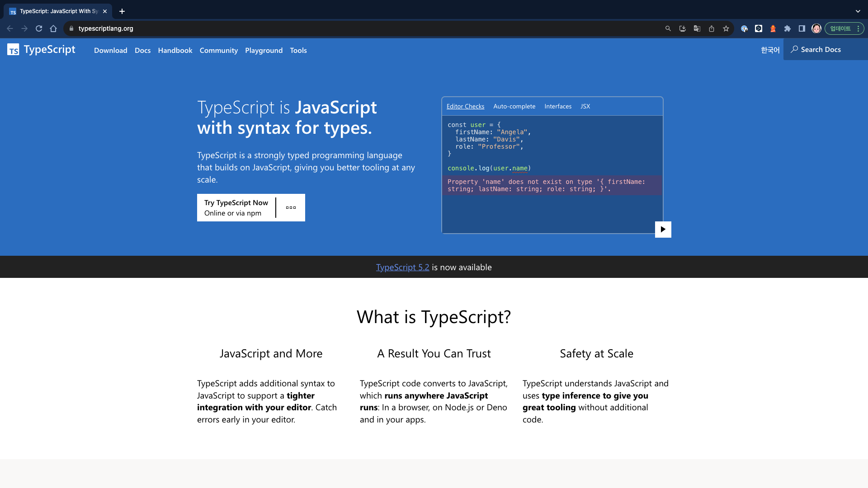Select the Interfaces example tab

[x=557, y=106]
